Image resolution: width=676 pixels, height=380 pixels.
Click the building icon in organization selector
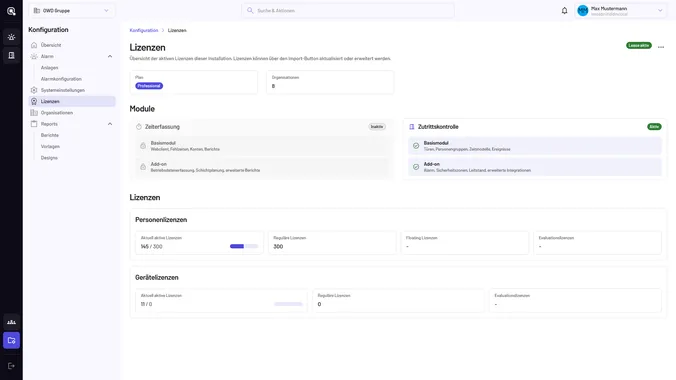click(x=37, y=11)
